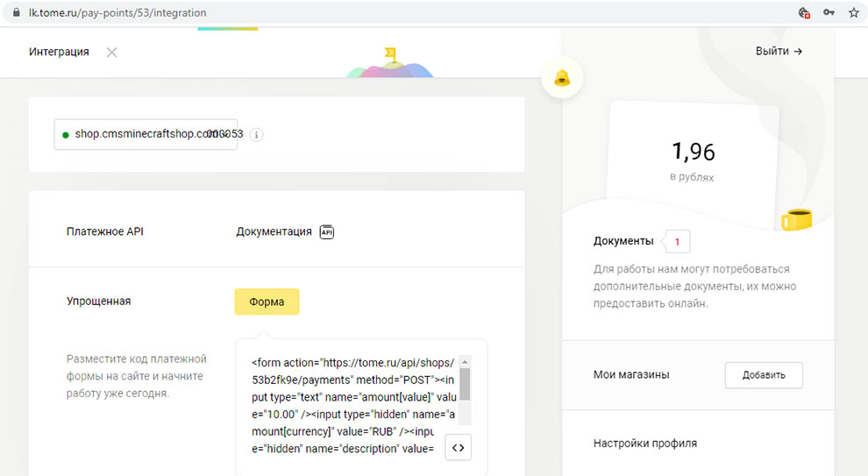This screenshot has height=476, width=868.
Task: Open the Документы section with badge
Action: [623, 241]
